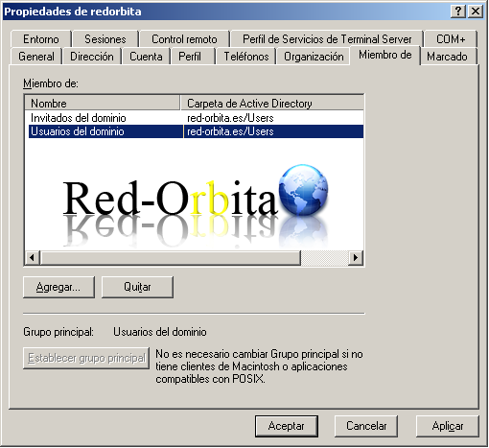
Task: Open the Control remoto tab
Action: click(184, 39)
